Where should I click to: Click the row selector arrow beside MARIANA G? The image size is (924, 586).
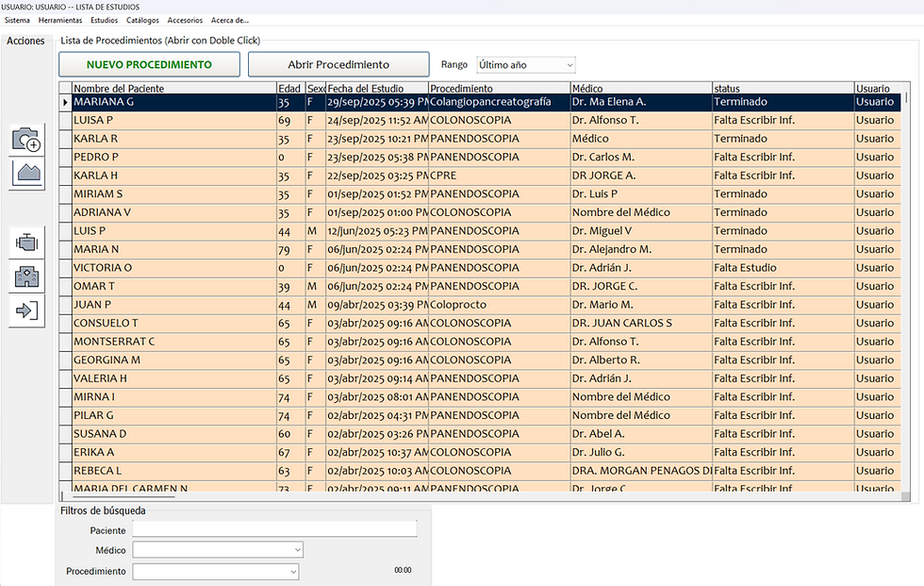click(x=65, y=102)
